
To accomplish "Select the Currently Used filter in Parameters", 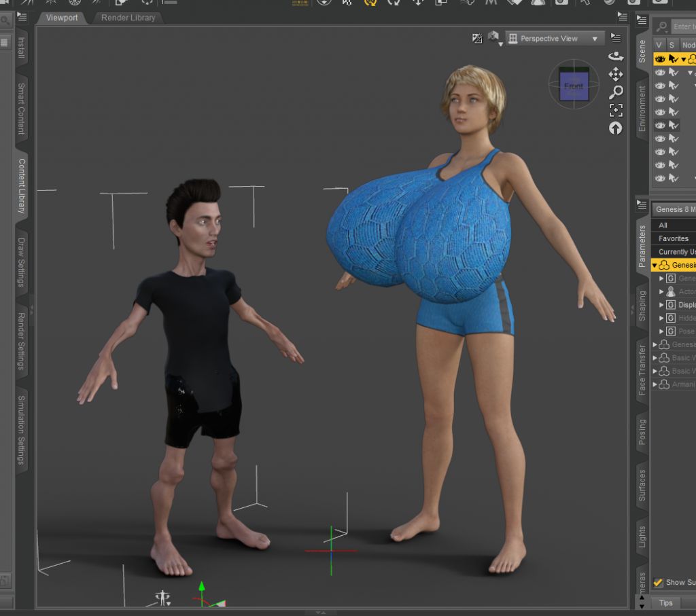I will point(674,252).
